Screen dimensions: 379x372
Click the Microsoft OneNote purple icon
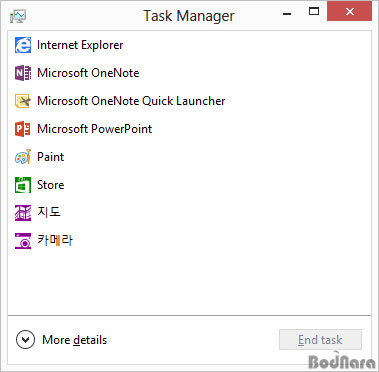pos(23,73)
